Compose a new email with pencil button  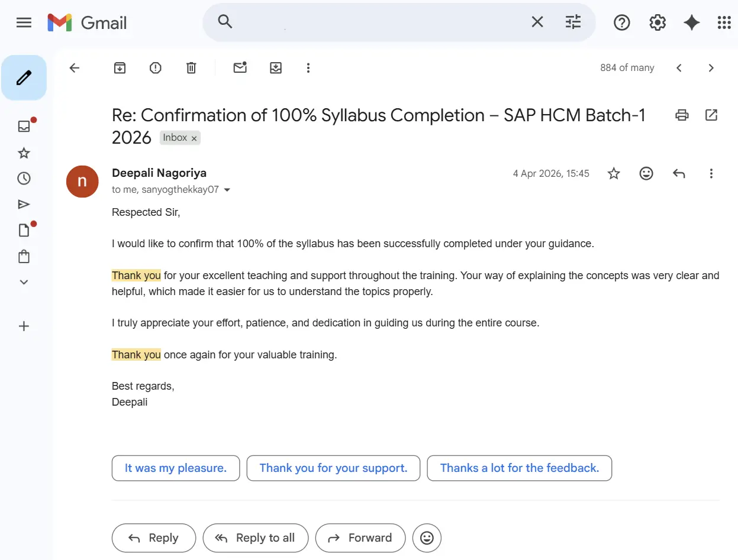pyautogui.click(x=24, y=77)
